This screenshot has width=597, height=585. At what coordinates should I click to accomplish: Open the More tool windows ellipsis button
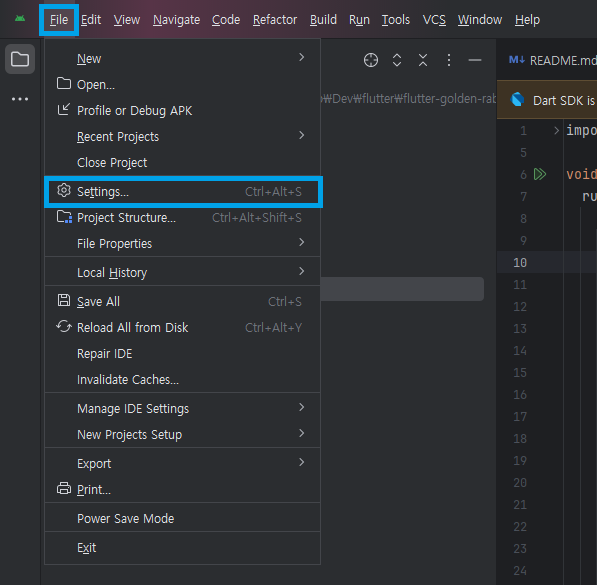[x=20, y=99]
